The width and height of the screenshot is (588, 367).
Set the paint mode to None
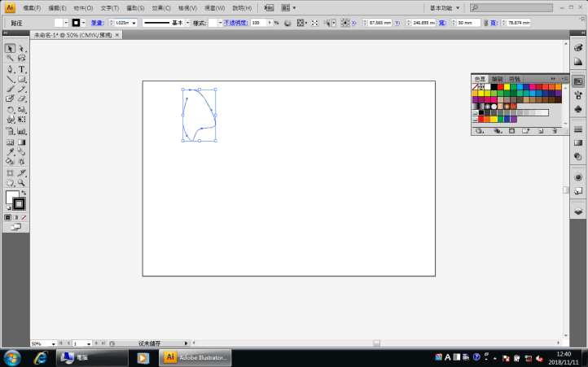tap(24, 217)
